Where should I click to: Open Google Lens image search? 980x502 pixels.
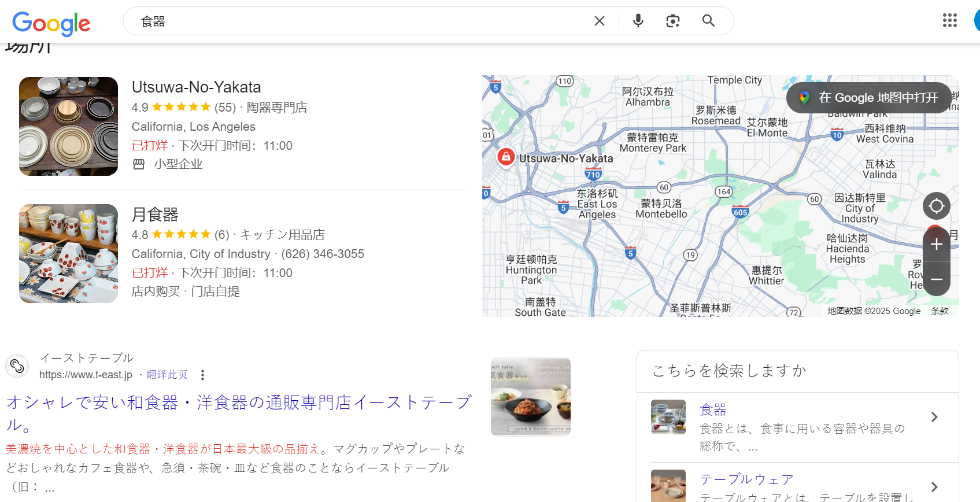pyautogui.click(x=673, y=21)
